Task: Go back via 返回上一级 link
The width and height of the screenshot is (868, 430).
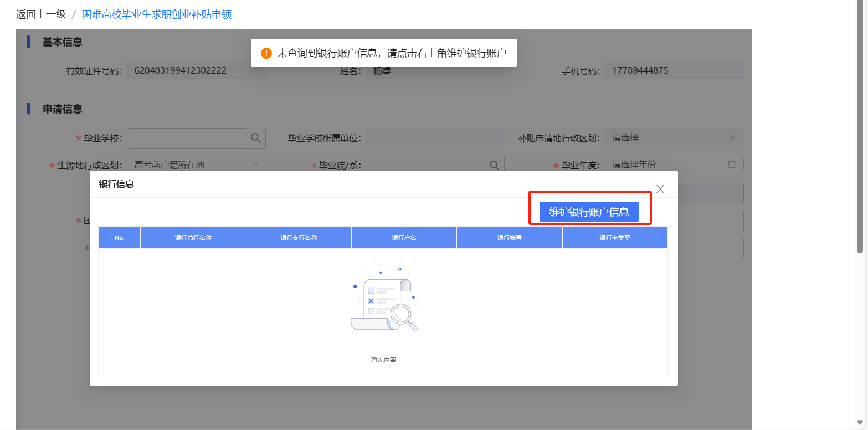Action: pyautogui.click(x=41, y=14)
